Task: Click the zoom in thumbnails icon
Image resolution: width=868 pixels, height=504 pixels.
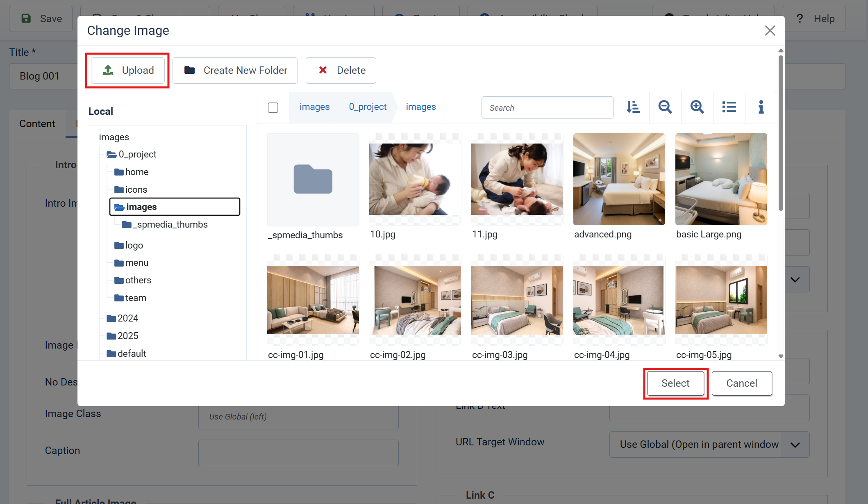Action: point(697,107)
